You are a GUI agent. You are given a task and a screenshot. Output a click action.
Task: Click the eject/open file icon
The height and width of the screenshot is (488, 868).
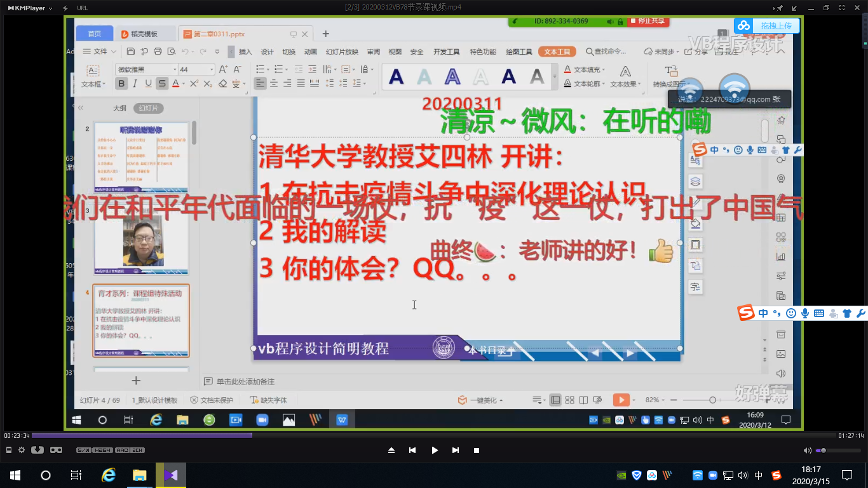391,450
